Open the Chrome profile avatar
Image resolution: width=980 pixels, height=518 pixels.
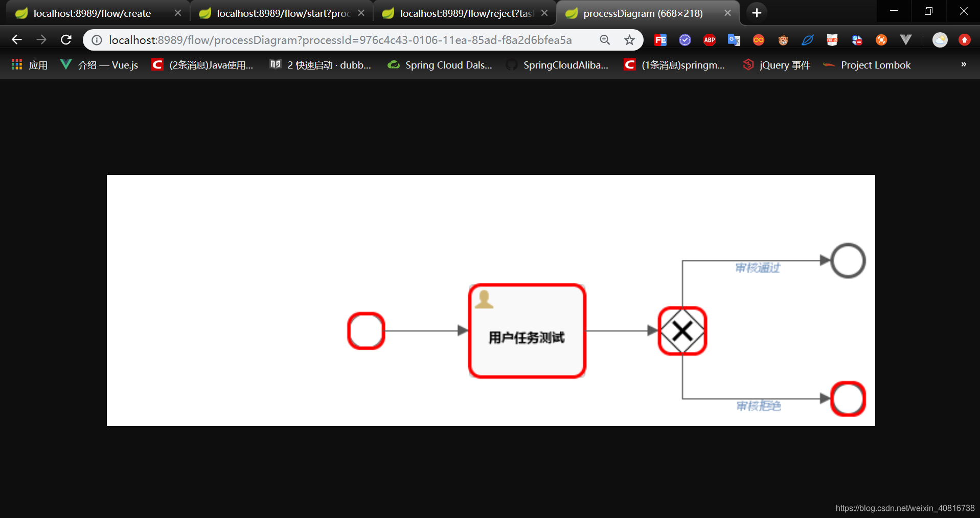pyautogui.click(x=940, y=39)
